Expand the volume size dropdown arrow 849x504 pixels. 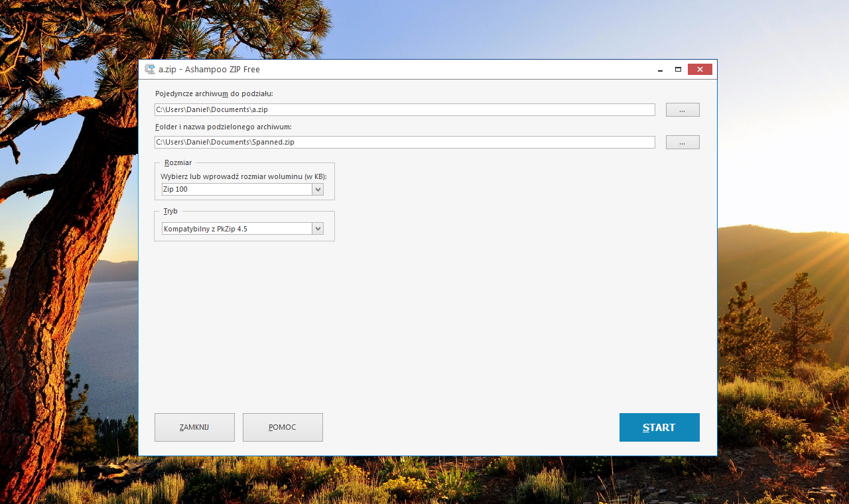coord(318,190)
